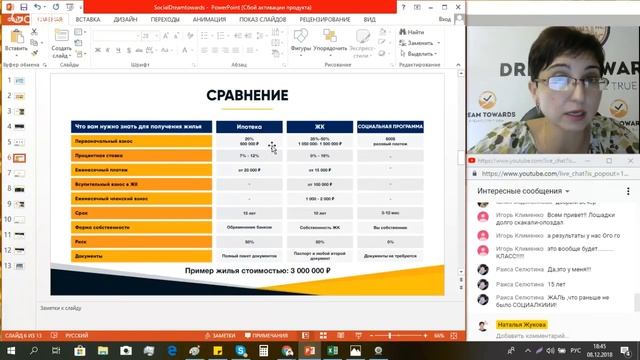Increase font size with the large A

166,36
